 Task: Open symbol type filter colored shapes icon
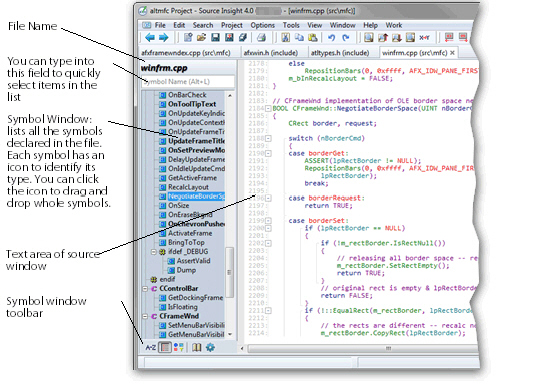178,347
